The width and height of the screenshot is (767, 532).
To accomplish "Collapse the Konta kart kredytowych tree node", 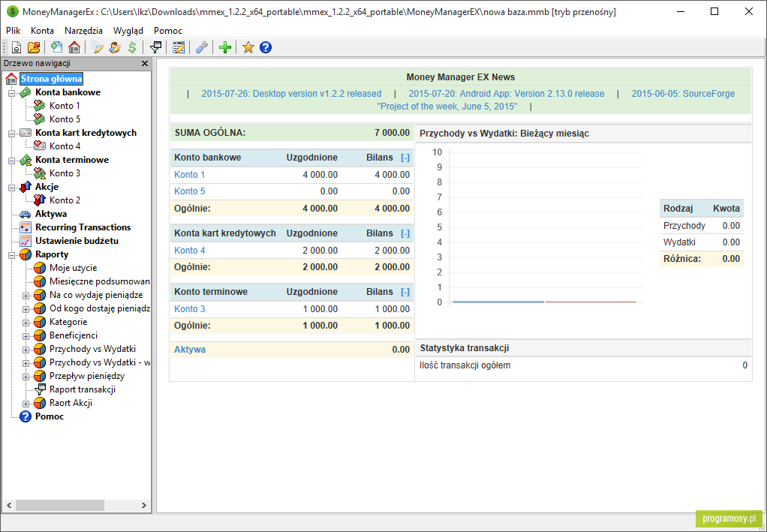I will 12,134.
